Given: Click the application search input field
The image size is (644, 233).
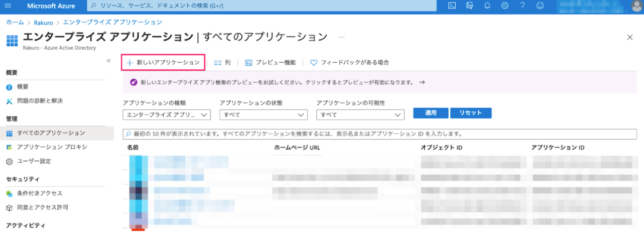Looking at the screenshot, I should coord(383,135).
